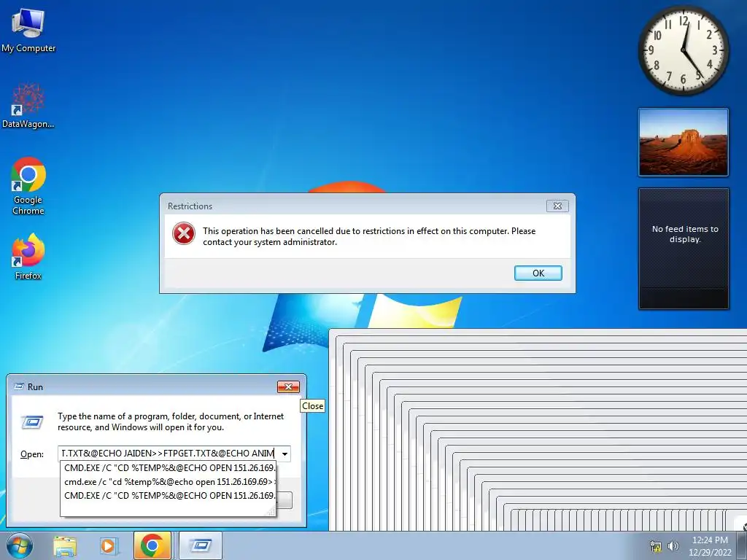
Task: Open the DataWagon desktop shortcut
Action: (28, 106)
